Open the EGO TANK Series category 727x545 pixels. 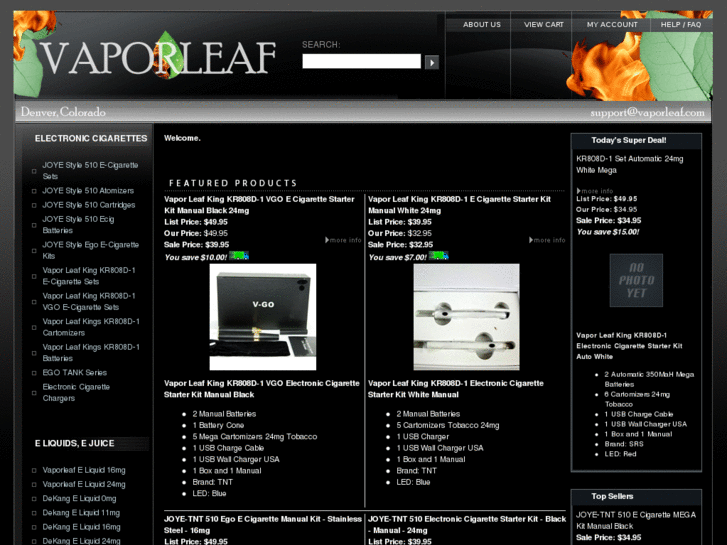tap(75, 372)
